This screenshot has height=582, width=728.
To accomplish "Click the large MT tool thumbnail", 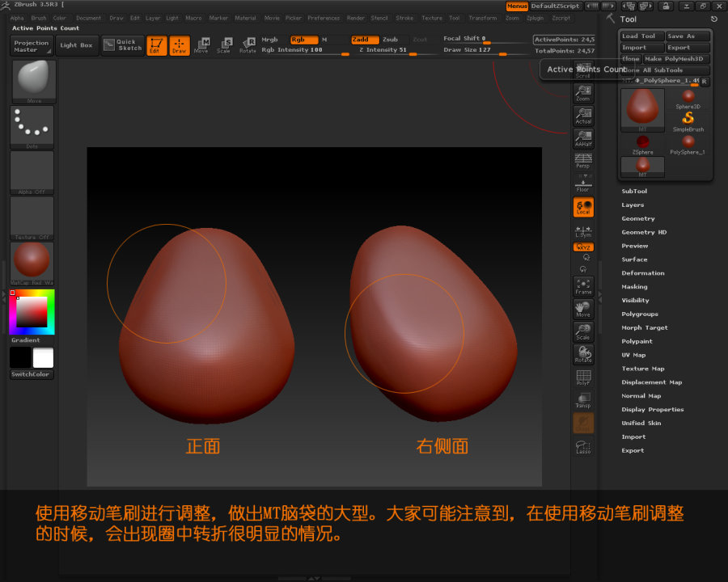I will click(642, 111).
